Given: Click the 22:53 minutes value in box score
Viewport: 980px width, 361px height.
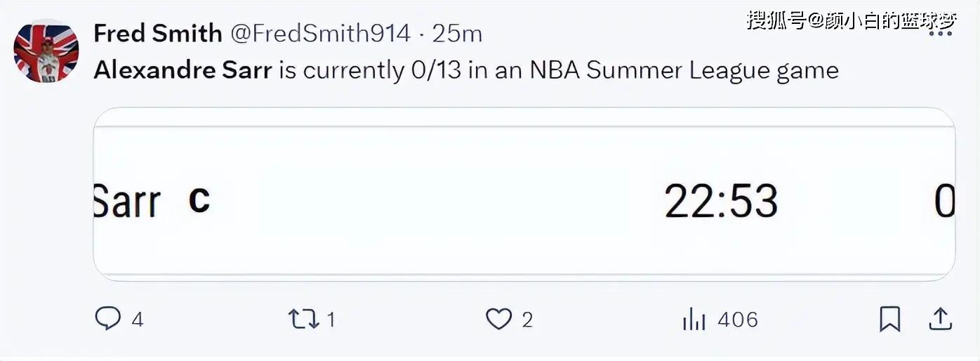Looking at the screenshot, I should (x=721, y=202).
